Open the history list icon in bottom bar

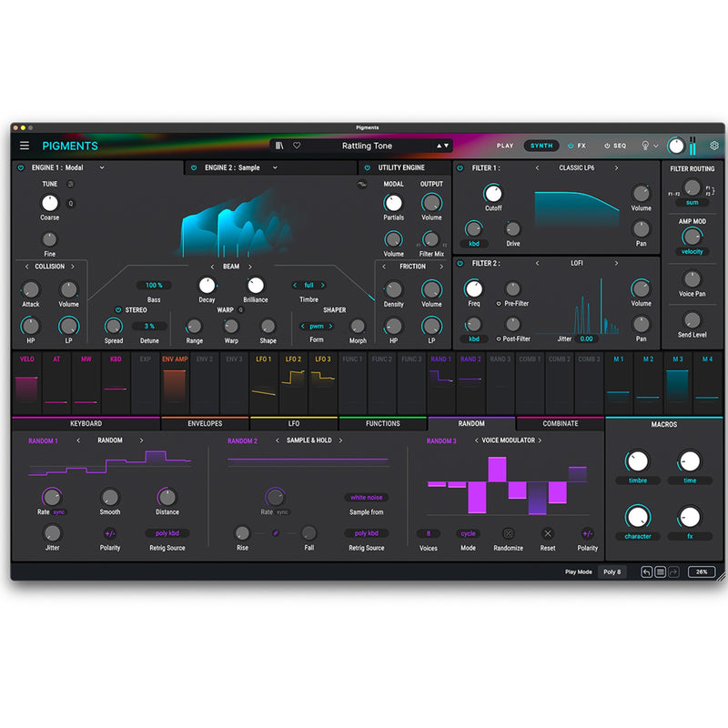[x=661, y=571]
